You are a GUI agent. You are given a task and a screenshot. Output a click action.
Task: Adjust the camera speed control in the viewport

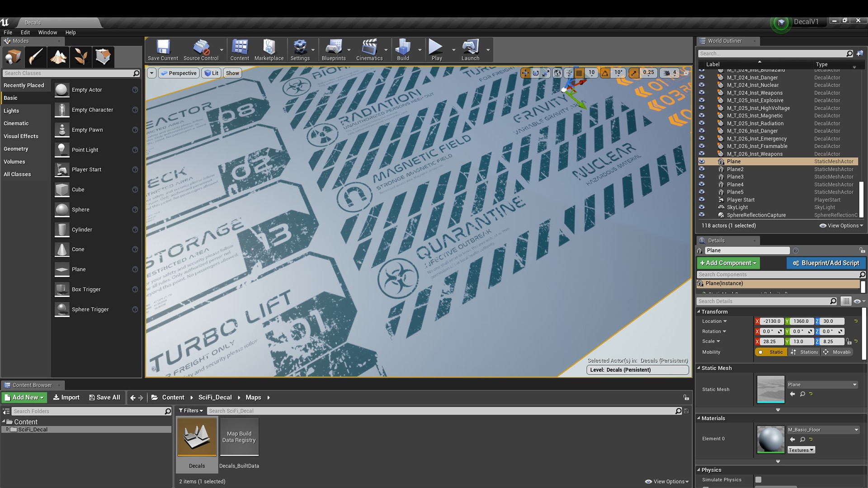tap(670, 73)
